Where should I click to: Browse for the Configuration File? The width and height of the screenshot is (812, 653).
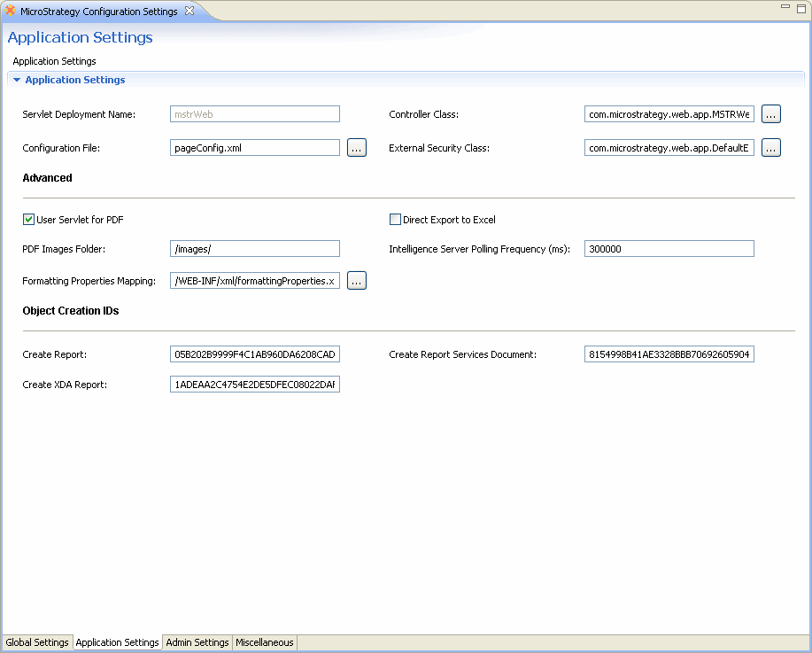pyautogui.click(x=357, y=148)
